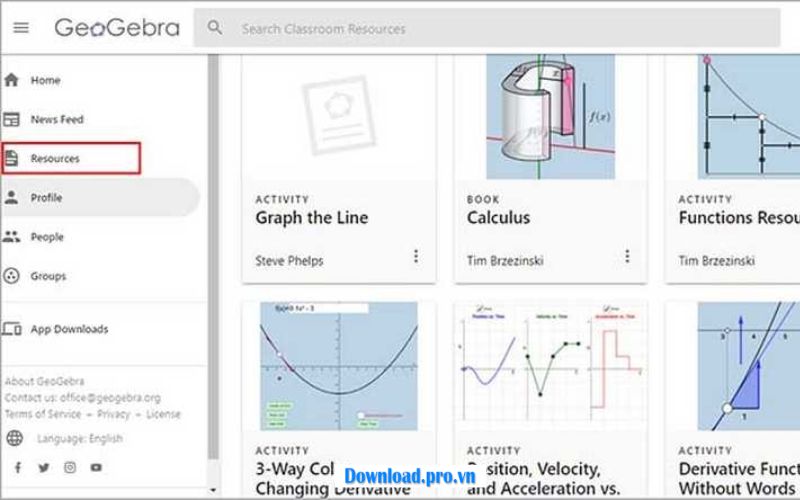800x500 pixels.
Task: Open the hamburger menu icon
Action: tap(21, 27)
